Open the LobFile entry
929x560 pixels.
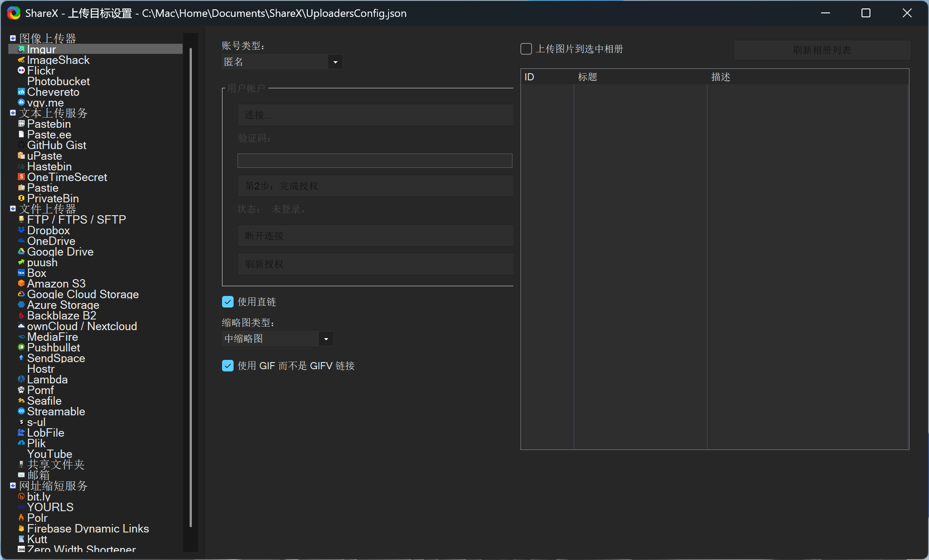(x=45, y=433)
